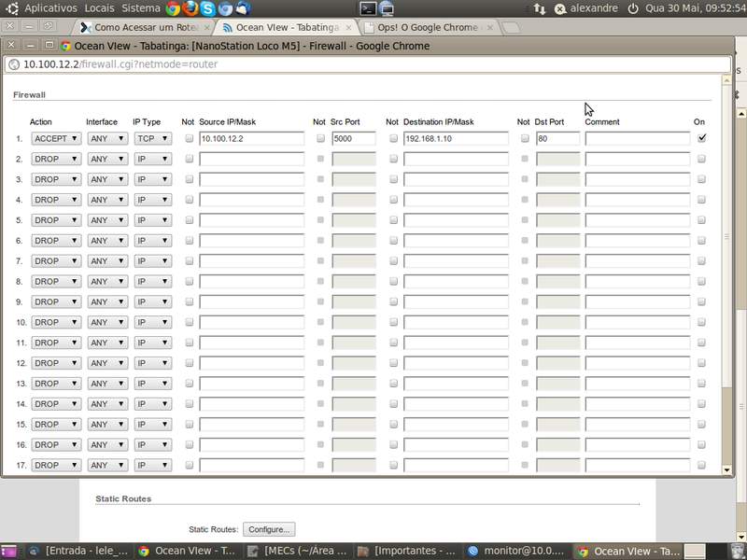Click the Comment field of rule 1

[x=638, y=138]
